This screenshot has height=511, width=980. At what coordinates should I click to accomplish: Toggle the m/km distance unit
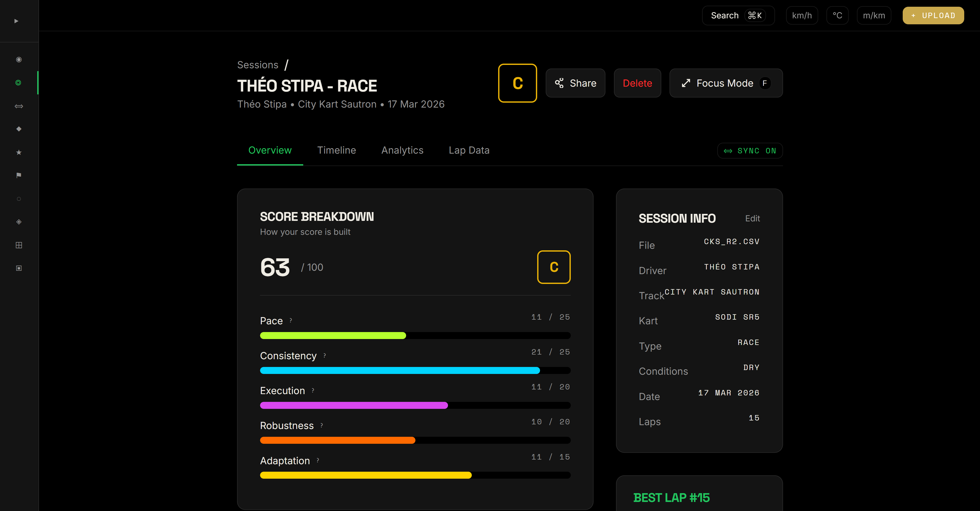pos(873,16)
